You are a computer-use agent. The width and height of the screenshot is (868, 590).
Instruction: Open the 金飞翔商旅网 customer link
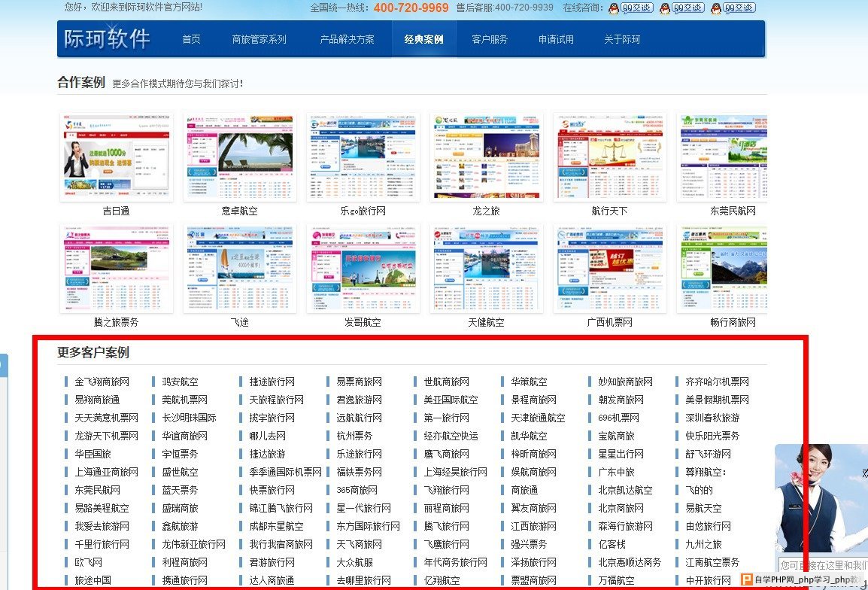102,382
